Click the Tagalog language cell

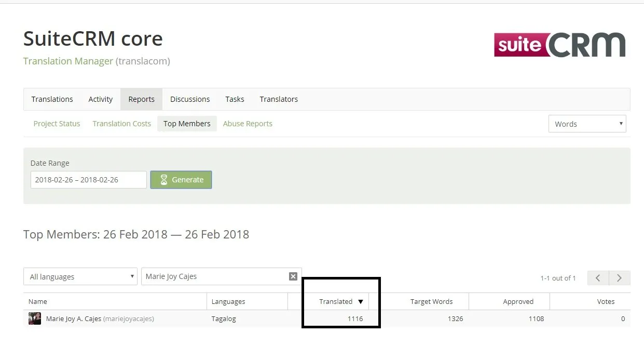tap(224, 318)
